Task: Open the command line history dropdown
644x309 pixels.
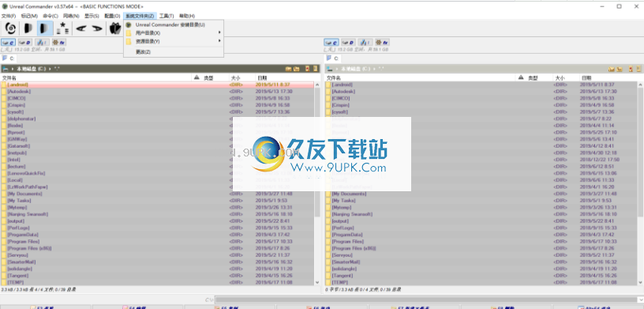Action: [640, 300]
